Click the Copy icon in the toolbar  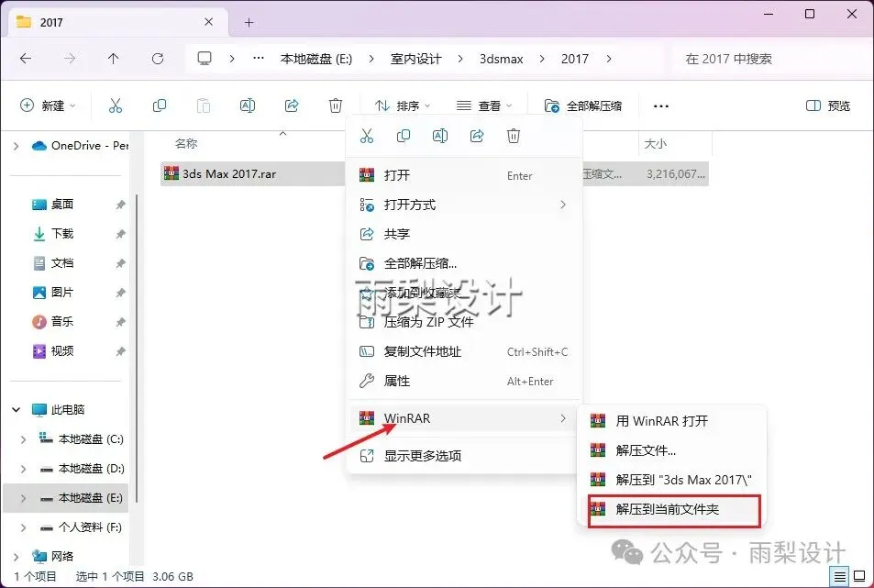click(160, 105)
